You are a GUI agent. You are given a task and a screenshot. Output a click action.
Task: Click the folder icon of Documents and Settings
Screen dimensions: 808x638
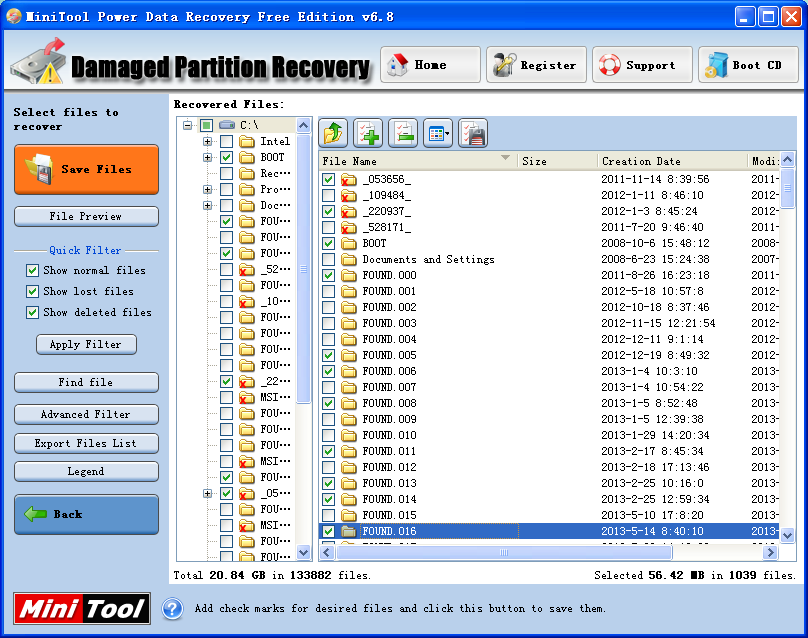(349, 259)
